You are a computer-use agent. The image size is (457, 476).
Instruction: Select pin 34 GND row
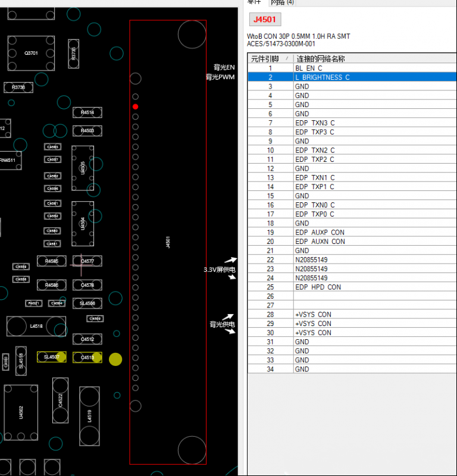point(352,369)
